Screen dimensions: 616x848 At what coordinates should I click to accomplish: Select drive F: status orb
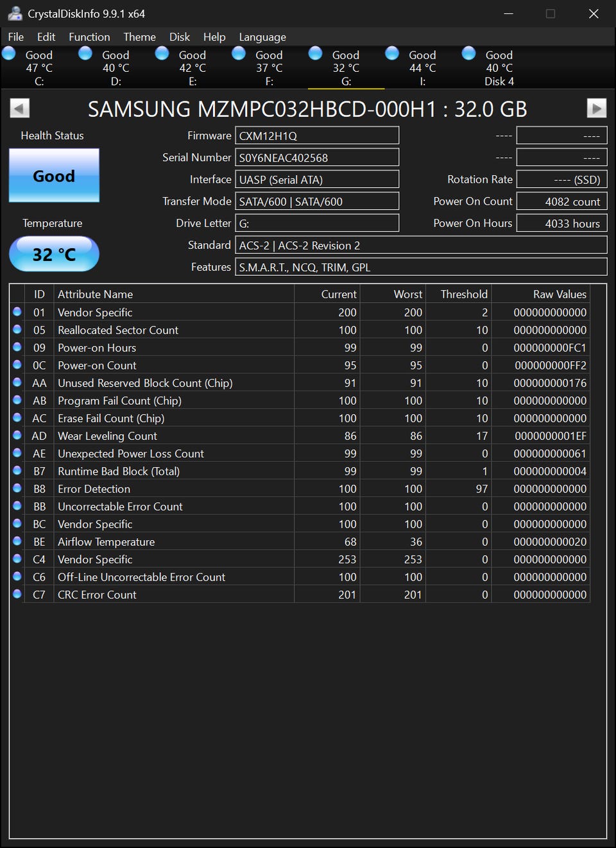click(239, 53)
